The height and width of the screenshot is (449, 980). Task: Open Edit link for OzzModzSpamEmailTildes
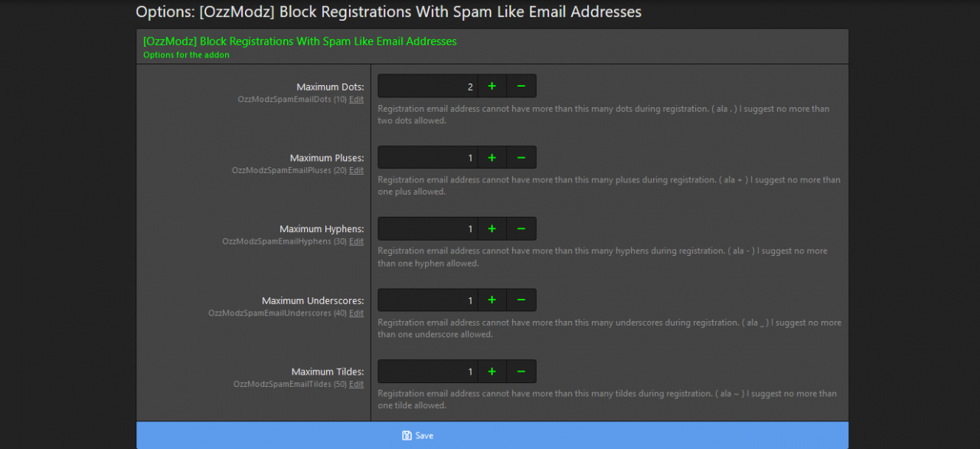(356, 385)
